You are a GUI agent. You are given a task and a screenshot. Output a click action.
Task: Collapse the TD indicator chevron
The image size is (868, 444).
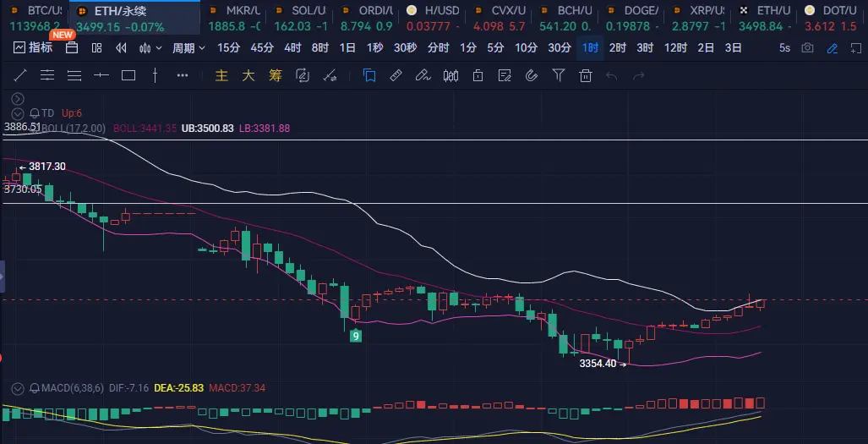point(18,113)
